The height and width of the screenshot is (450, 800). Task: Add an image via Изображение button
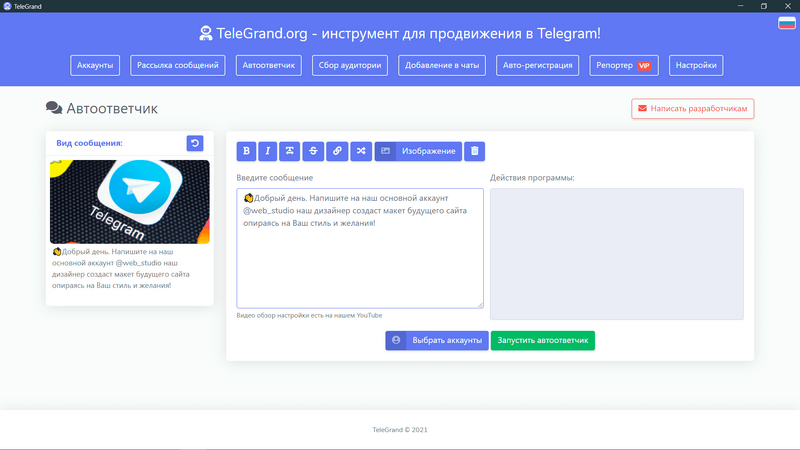(418, 151)
